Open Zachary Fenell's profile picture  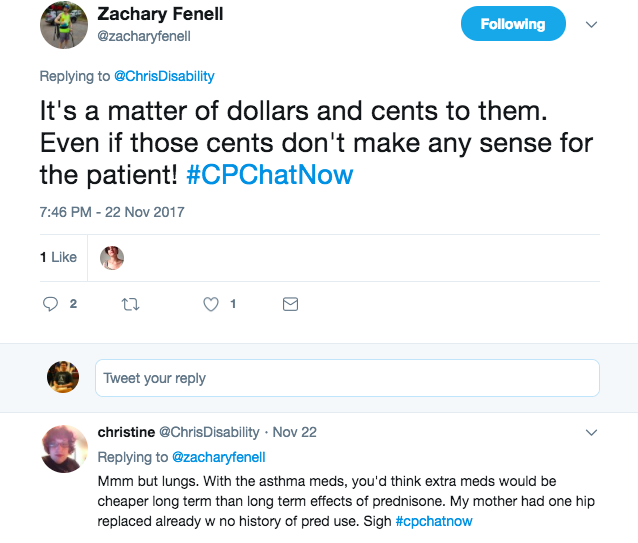coord(63,25)
